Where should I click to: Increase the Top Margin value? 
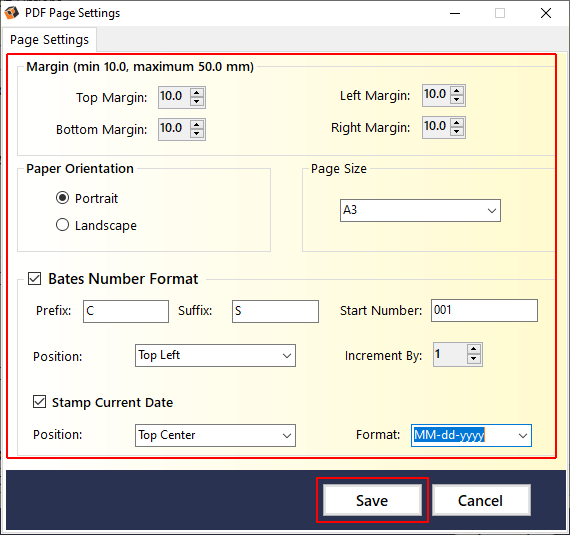pyautogui.click(x=197, y=93)
